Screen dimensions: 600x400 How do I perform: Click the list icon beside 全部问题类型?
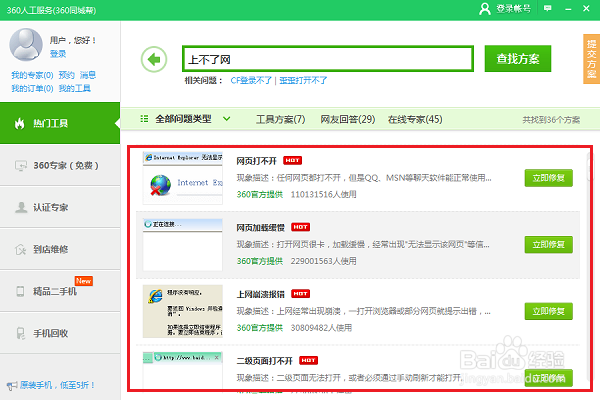(144, 119)
